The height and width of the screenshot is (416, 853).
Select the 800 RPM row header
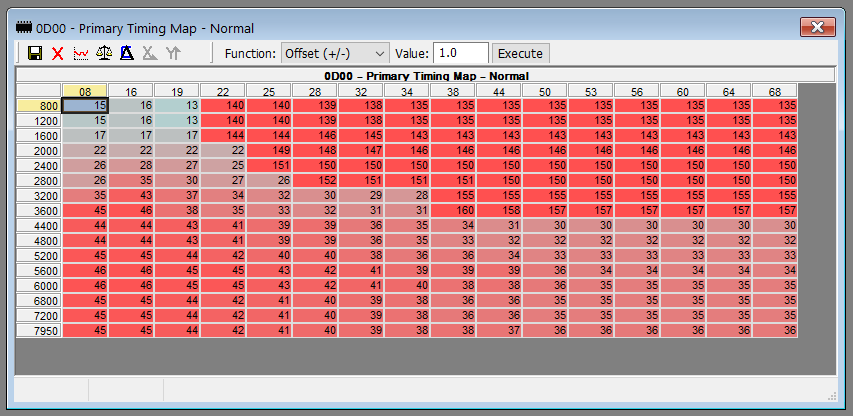tap(39, 105)
